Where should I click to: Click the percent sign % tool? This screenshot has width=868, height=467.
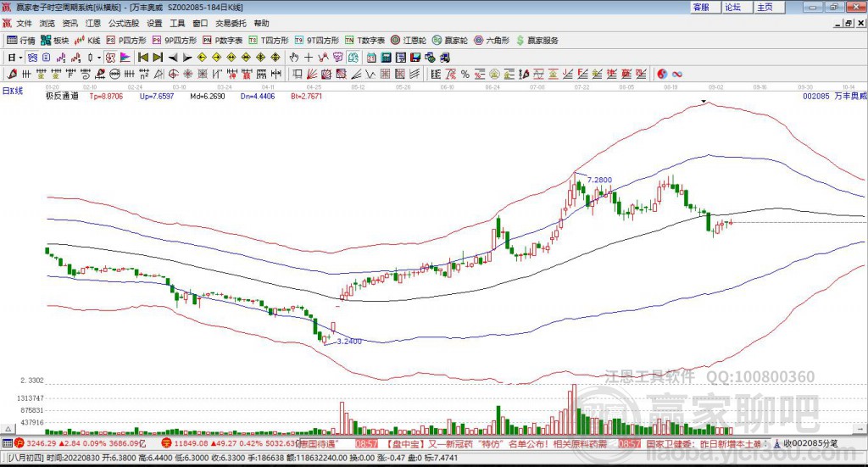465,74
